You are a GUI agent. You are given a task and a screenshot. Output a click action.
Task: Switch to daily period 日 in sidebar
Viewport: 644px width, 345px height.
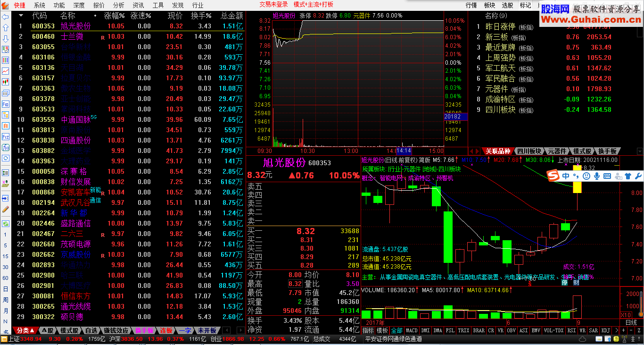(x=5, y=289)
